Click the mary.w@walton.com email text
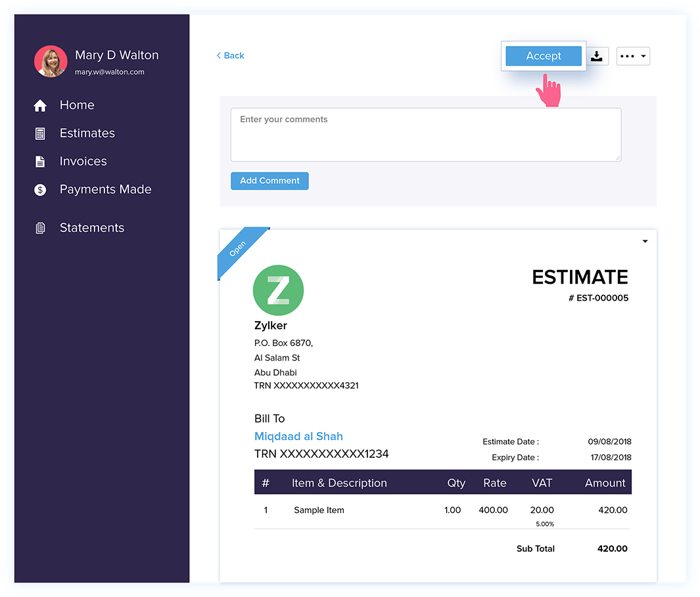Viewport: 700px width, 597px height. [109, 72]
